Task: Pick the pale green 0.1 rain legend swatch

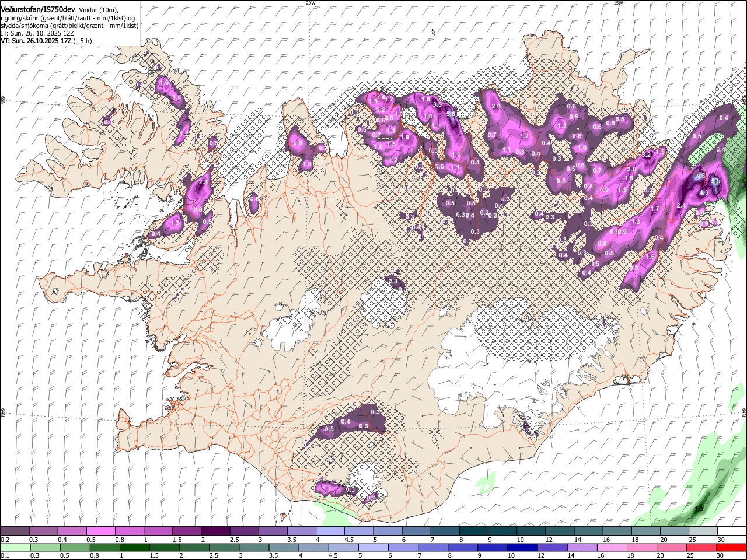Action: point(15,547)
